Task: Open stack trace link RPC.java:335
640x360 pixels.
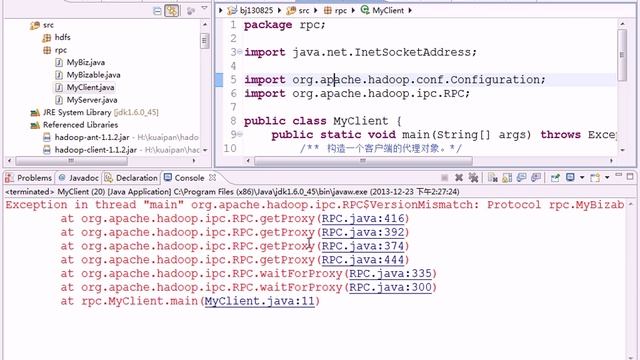Action: coord(391,274)
